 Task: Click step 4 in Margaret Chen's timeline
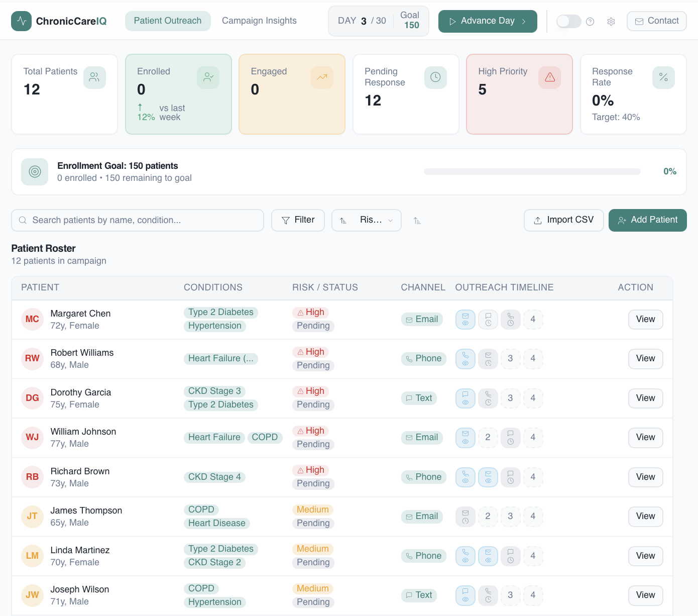coord(533,320)
